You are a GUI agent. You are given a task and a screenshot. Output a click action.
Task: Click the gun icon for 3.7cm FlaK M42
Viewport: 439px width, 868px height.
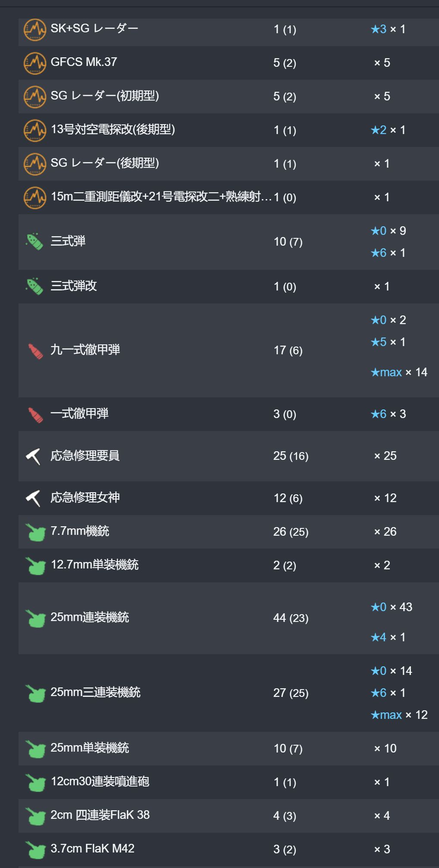coord(35,850)
